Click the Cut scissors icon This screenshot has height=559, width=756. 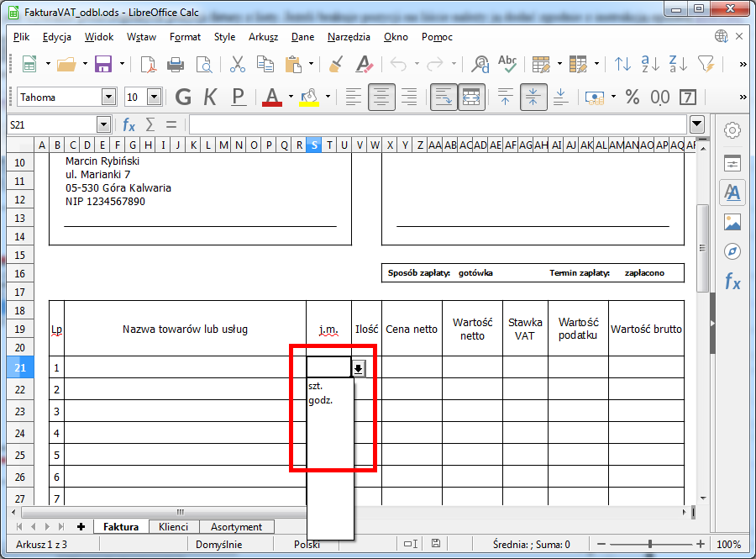coord(237,64)
